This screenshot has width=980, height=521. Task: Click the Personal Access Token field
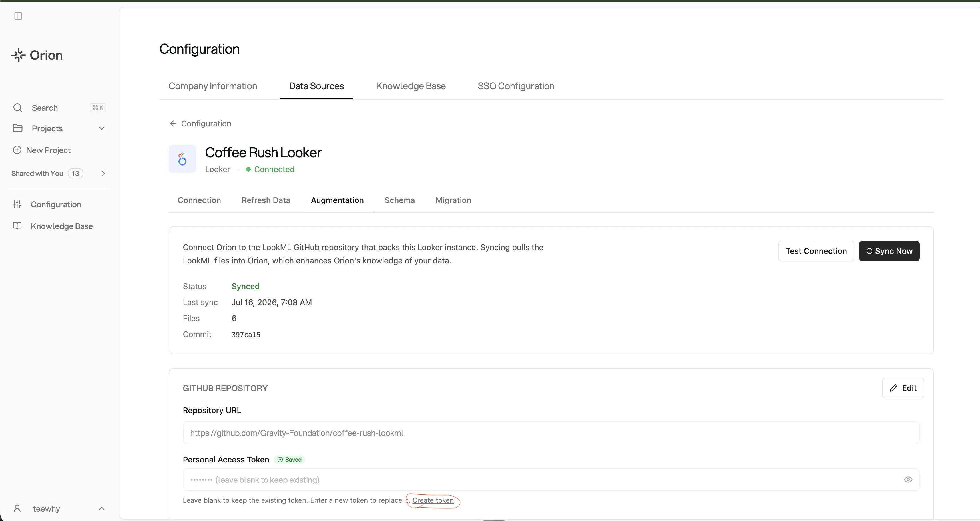(551, 480)
